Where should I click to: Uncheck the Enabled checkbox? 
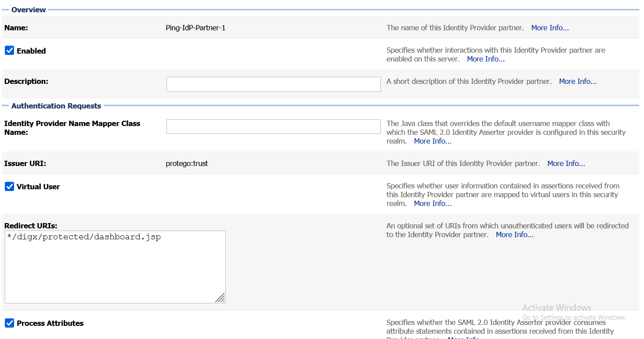(x=9, y=50)
